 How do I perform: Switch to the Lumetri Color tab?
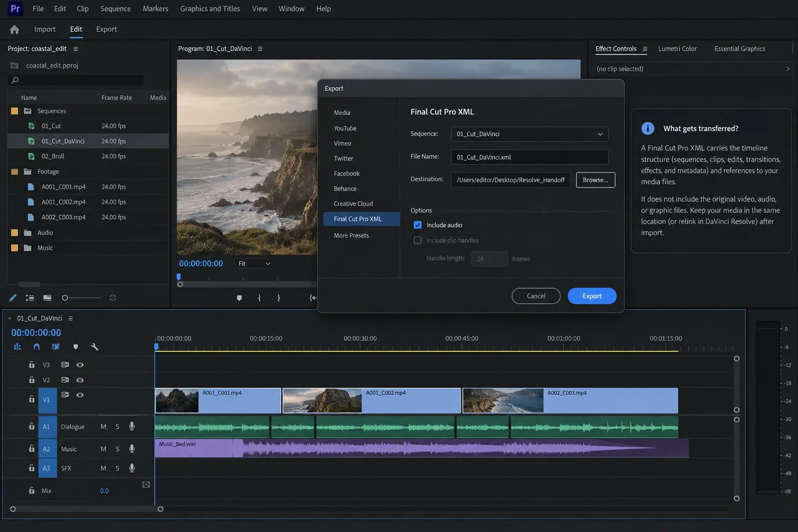(677, 49)
